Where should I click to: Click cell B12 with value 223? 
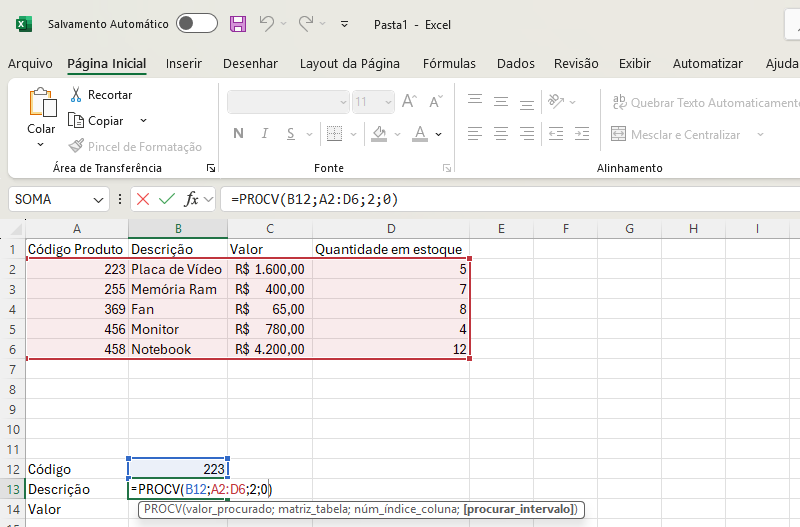[178, 469]
